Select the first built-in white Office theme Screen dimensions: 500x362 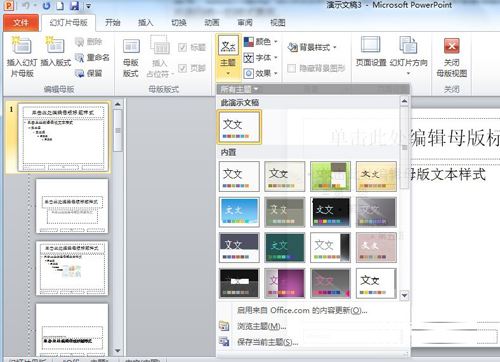239,176
